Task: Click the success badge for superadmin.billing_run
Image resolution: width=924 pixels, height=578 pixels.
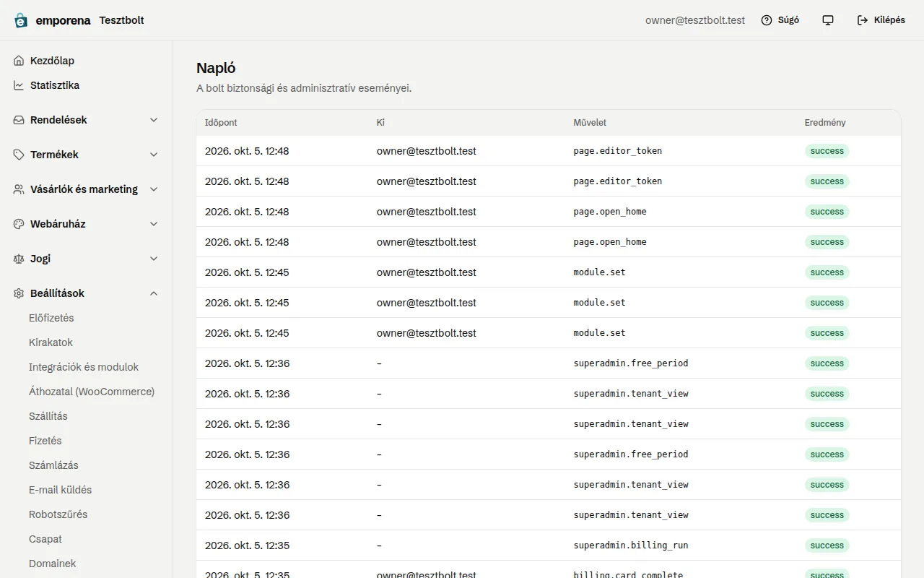Action: pos(827,545)
